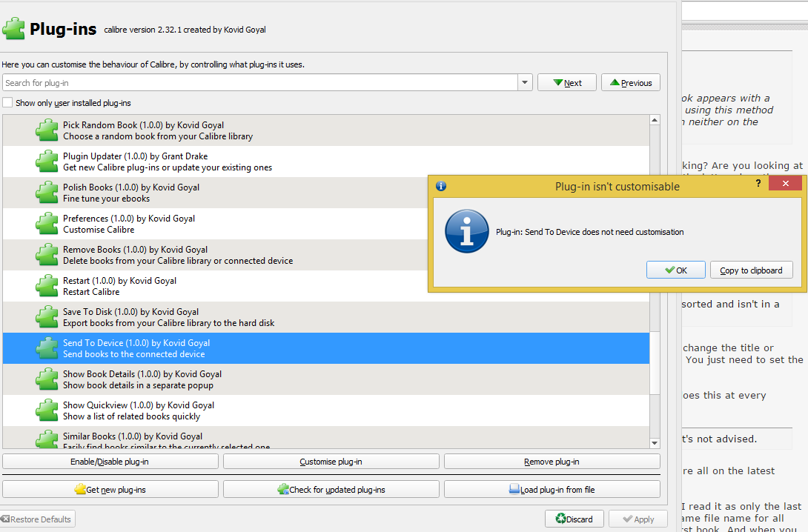Select Show Book Details (1.0.0) row
Screen dimensions: 808x532
(x=325, y=379)
